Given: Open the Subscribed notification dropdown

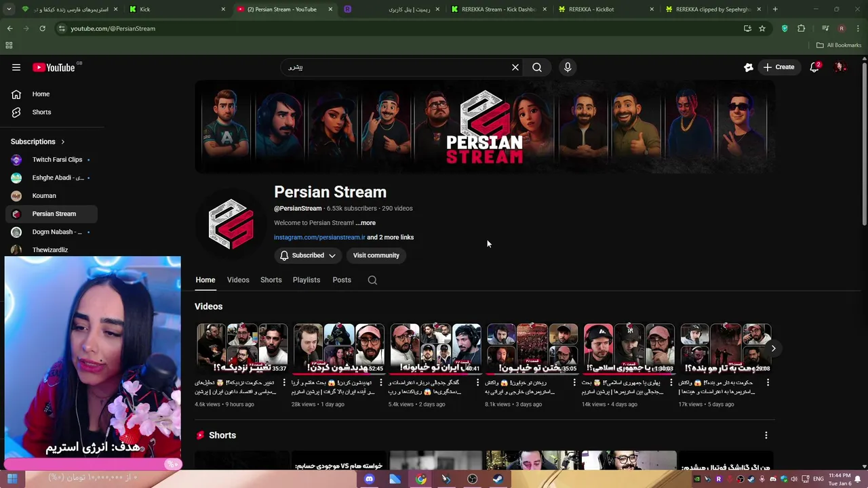Looking at the screenshot, I should (x=308, y=256).
